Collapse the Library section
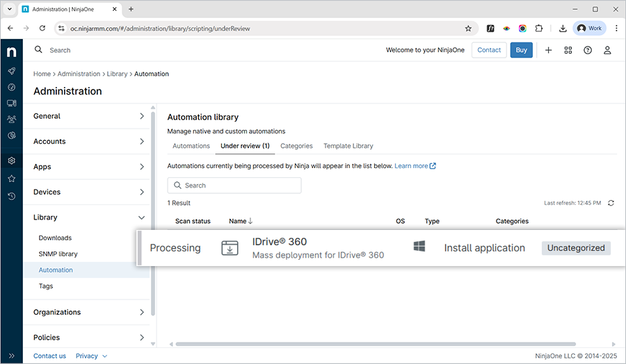 pyautogui.click(x=89, y=217)
